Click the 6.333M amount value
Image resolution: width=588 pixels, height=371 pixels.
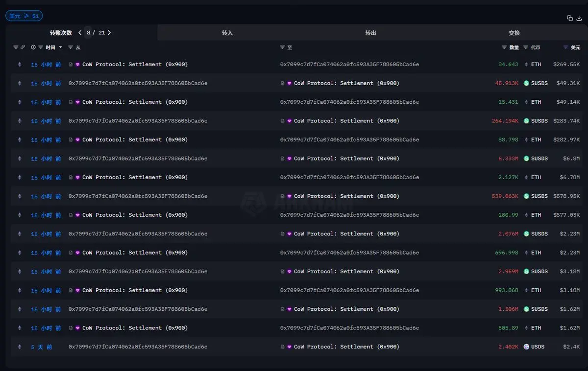click(508, 159)
